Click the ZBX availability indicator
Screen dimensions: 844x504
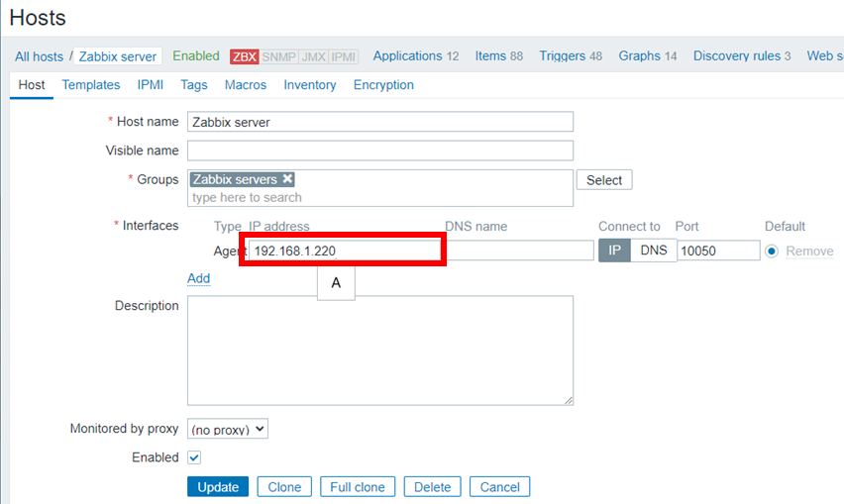(x=245, y=56)
